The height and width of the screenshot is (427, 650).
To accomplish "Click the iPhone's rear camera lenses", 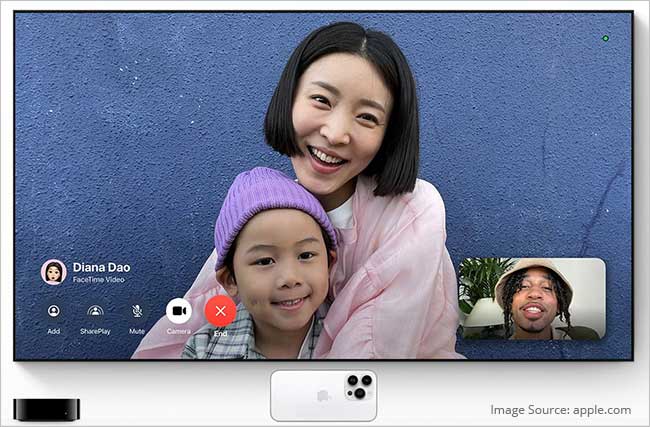I will click(359, 386).
